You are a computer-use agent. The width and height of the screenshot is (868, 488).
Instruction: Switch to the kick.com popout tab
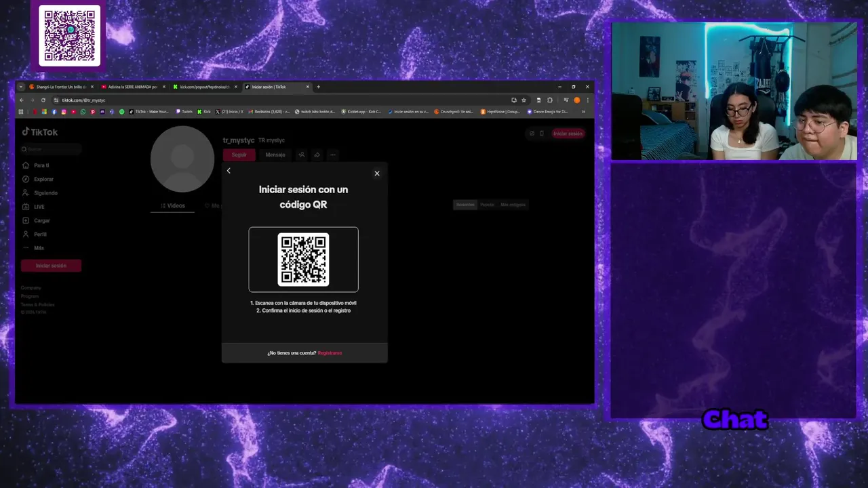(x=204, y=87)
